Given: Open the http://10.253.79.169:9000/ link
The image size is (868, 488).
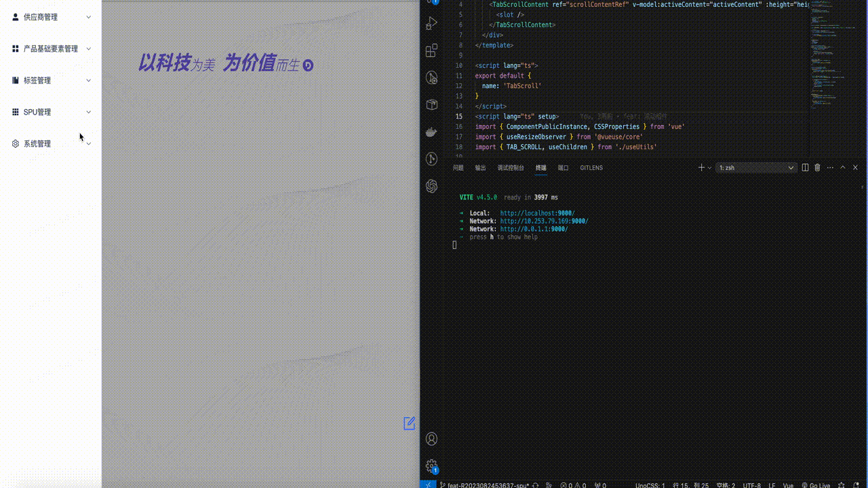Looking at the screenshot, I should (x=544, y=221).
